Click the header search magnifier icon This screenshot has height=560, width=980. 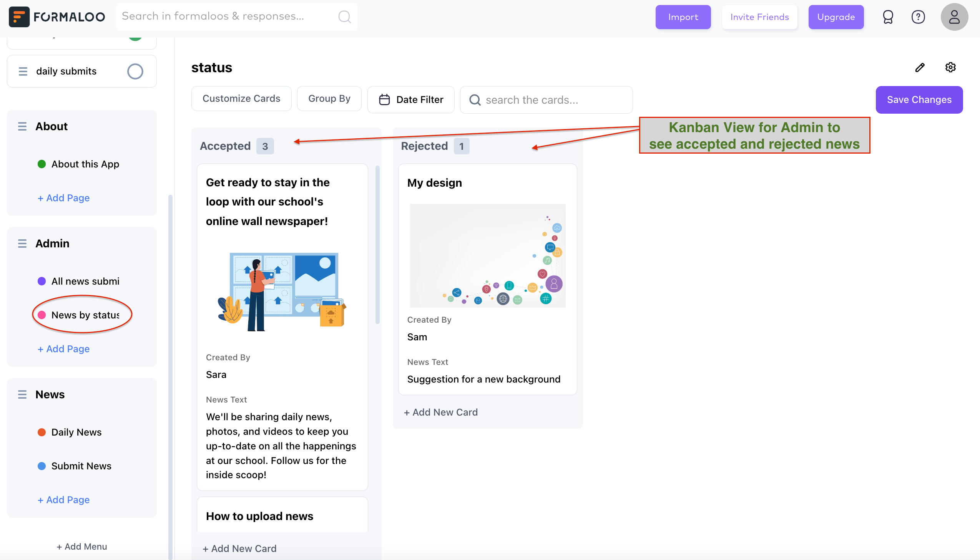pyautogui.click(x=344, y=17)
